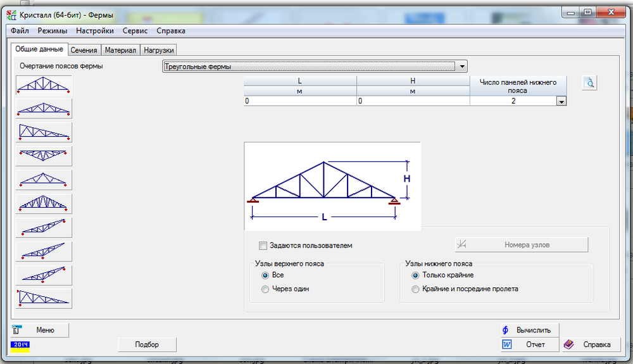Select the bottom-most truss outline in the list
The height and width of the screenshot is (364, 633).
tap(44, 298)
